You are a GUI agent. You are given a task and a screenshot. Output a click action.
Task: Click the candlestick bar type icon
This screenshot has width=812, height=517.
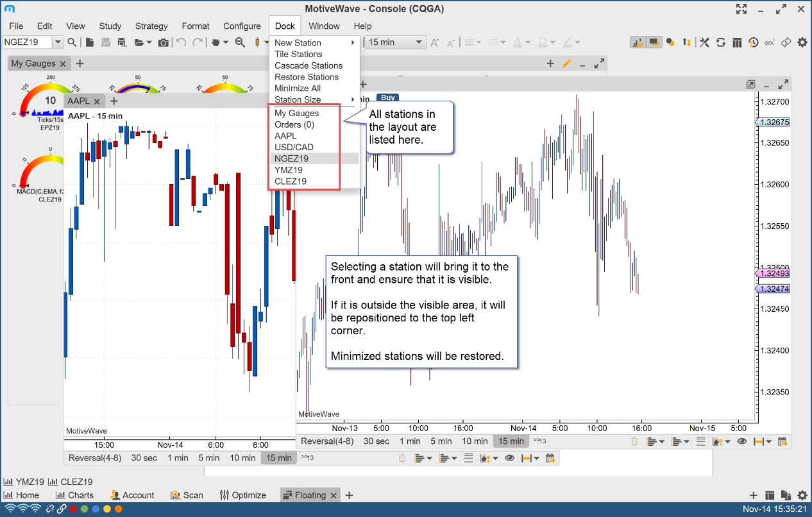click(258, 42)
